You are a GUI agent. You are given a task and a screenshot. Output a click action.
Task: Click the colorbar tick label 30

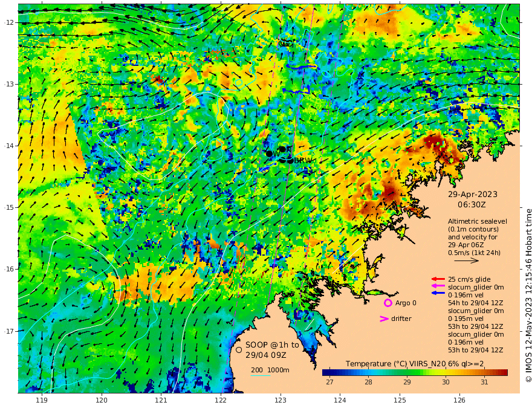446,382
